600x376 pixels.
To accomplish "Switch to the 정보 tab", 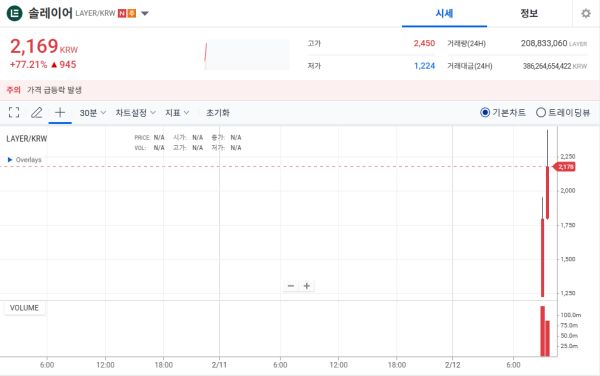I will (x=529, y=13).
